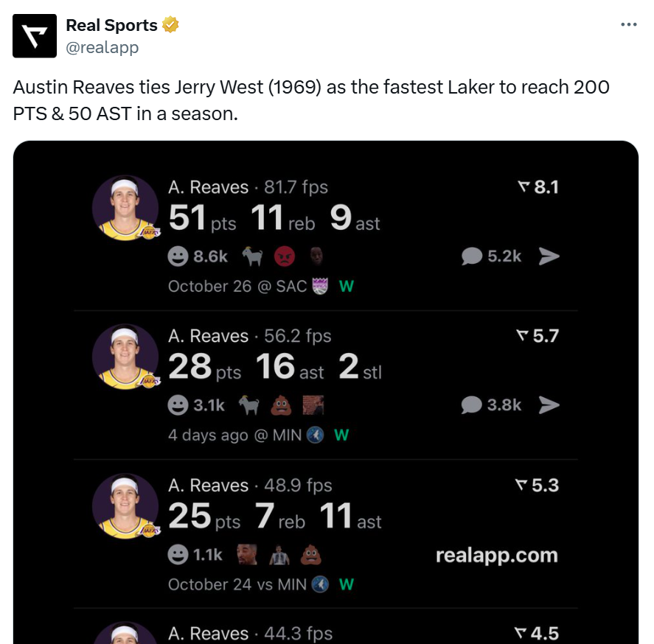The height and width of the screenshot is (644, 654).
Task: Click the realapp.com watermark text
Action: (x=496, y=555)
